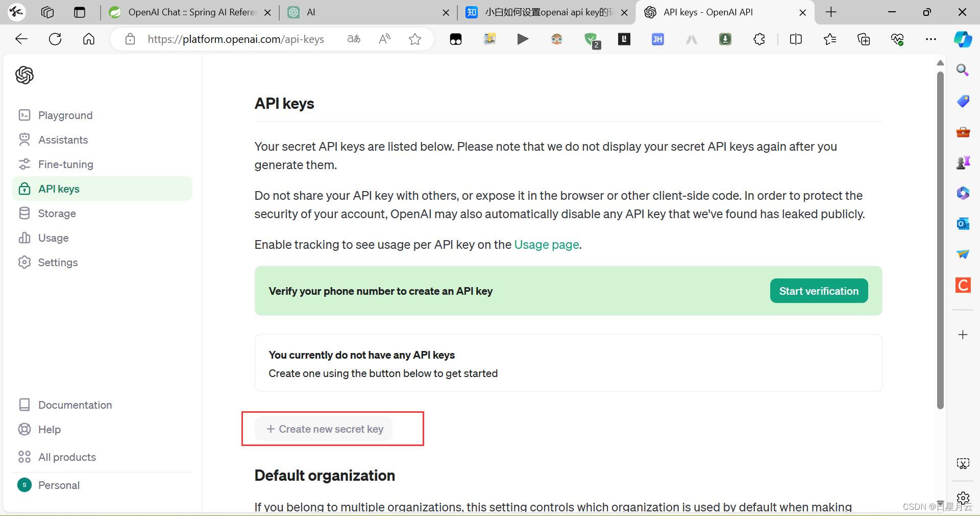Click the page vertical scrollbar

point(940,240)
